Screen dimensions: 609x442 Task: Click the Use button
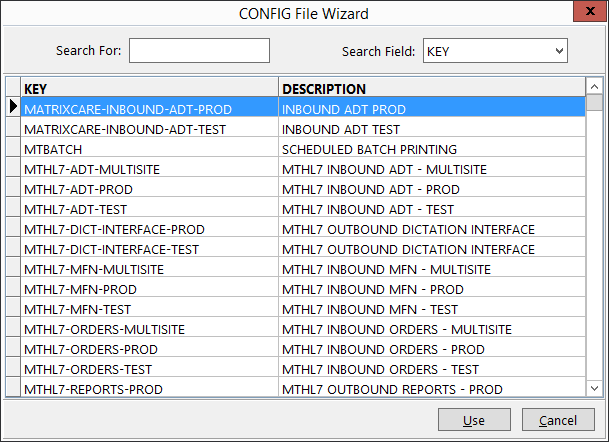(x=473, y=419)
